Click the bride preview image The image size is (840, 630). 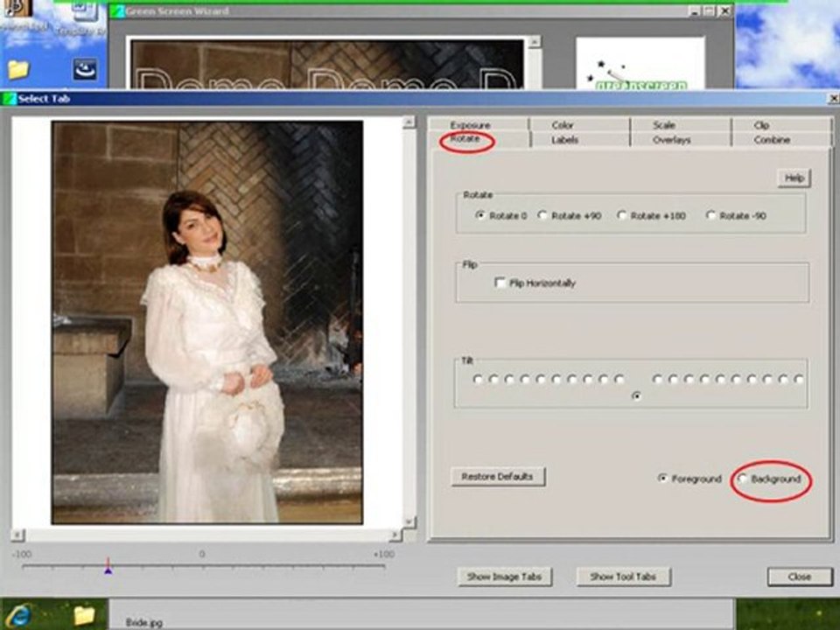[207, 323]
